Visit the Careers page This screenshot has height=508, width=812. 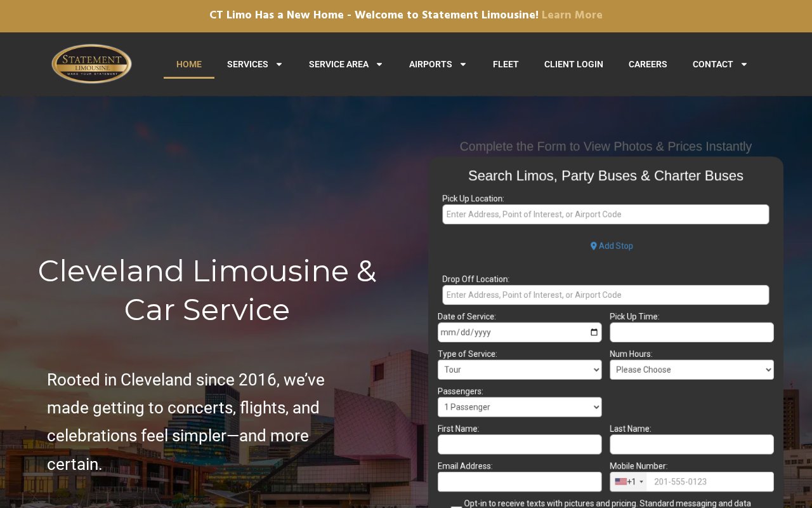tap(648, 64)
